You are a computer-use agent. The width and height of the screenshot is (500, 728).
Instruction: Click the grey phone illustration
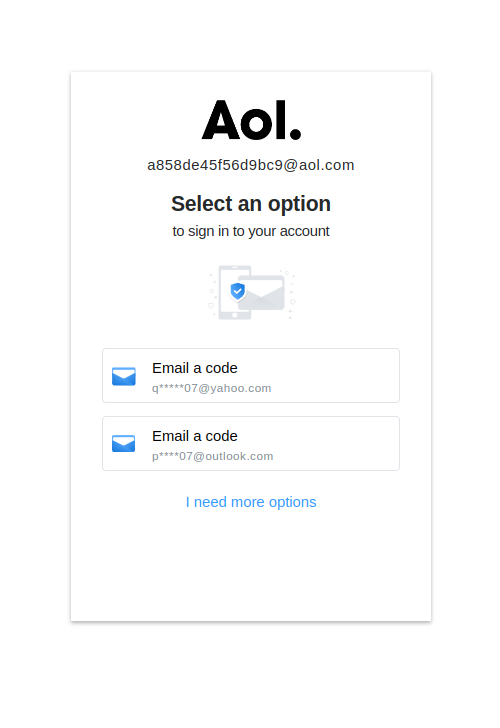[x=230, y=292]
